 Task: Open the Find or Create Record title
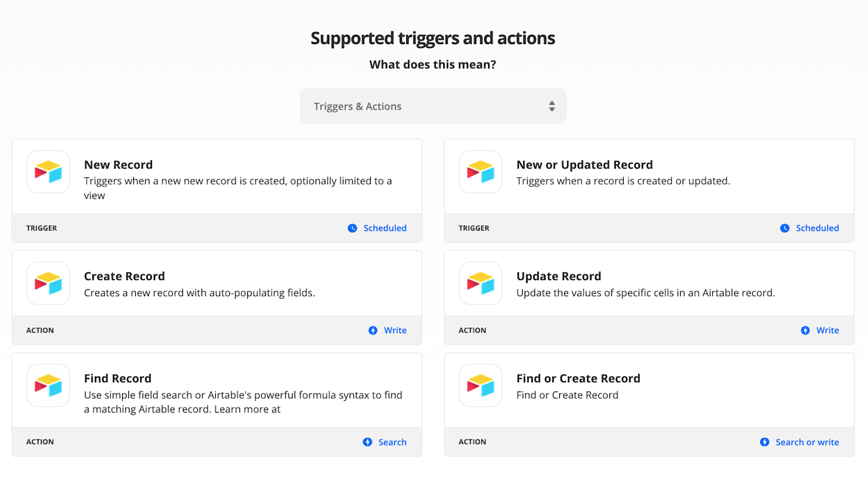(578, 379)
